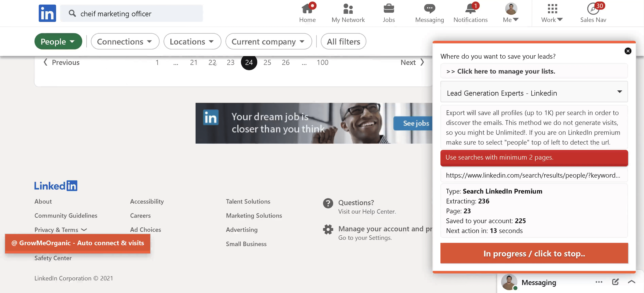Click the search box with cheif marketing officer

click(132, 13)
